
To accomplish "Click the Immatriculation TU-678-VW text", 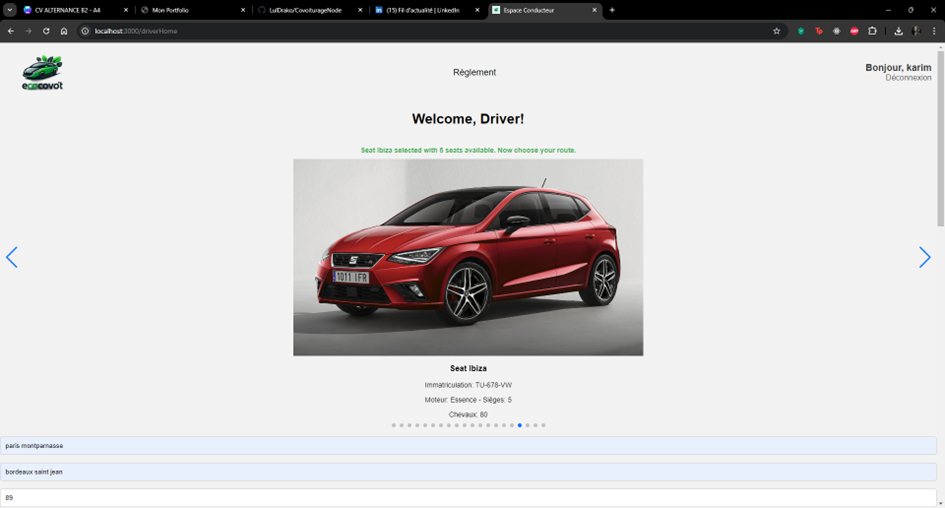I will [x=468, y=385].
